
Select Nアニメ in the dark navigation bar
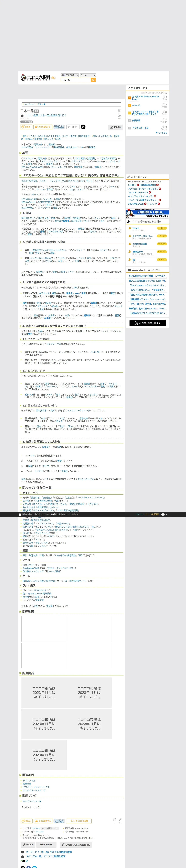click(x=65, y=515)
